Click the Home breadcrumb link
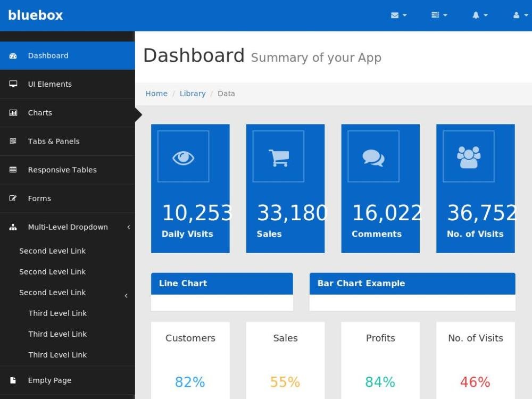Viewport: 532px width, 399px height. (156, 94)
